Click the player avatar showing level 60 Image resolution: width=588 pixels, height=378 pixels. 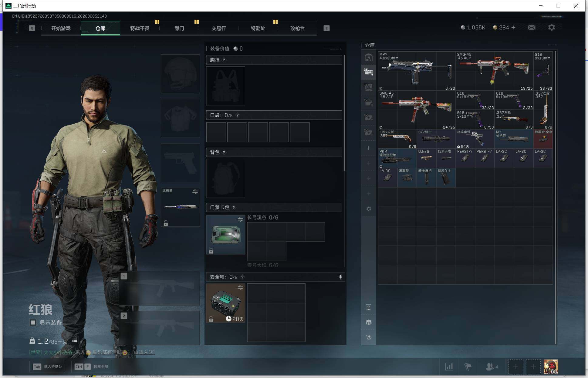[x=551, y=367]
